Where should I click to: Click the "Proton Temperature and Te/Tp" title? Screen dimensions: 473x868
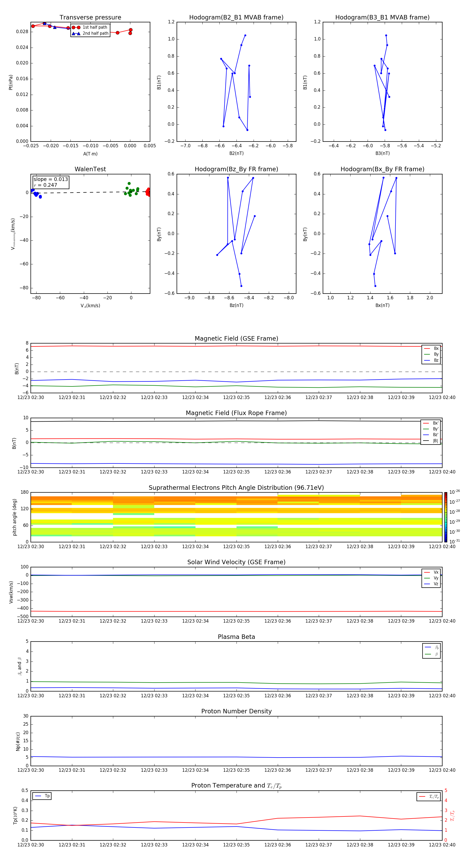coord(236,786)
